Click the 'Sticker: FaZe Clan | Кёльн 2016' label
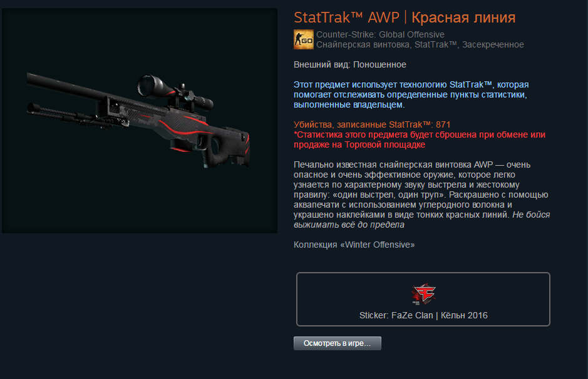The height and width of the screenshot is (379, 588). click(x=423, y=315)
